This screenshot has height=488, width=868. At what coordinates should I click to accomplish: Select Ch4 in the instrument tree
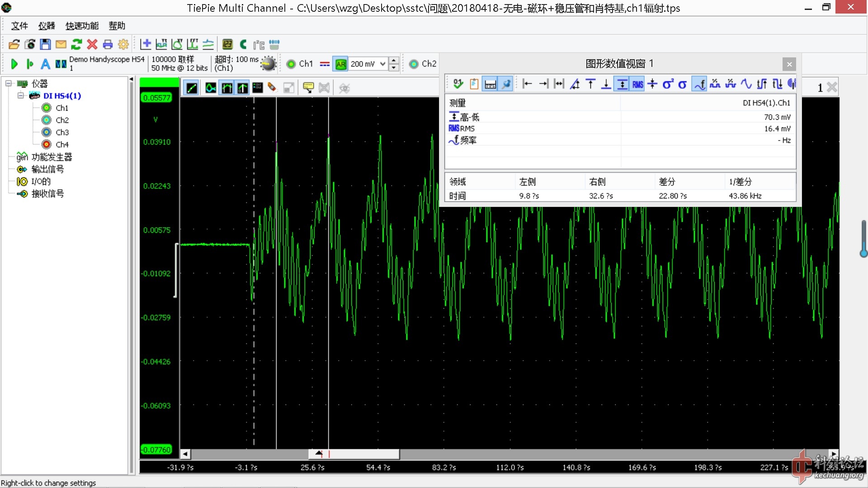[x=62, y=145]
